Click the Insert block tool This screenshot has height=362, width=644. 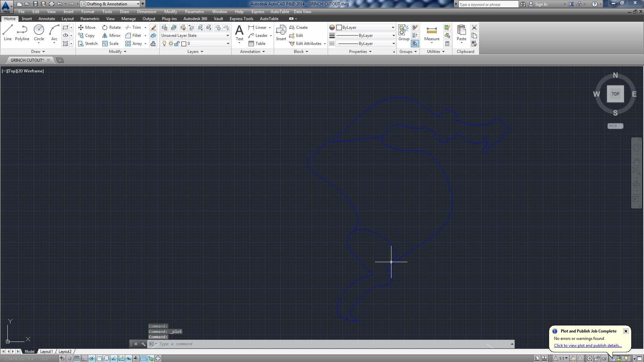coord(281,33)
